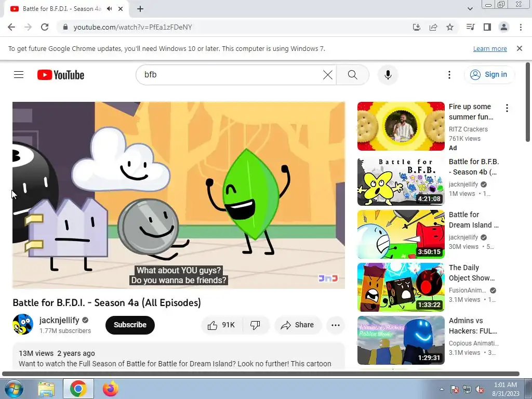Click the taskbar volume speaker icon
532x399 pixels.
click(x=480, y=390)
